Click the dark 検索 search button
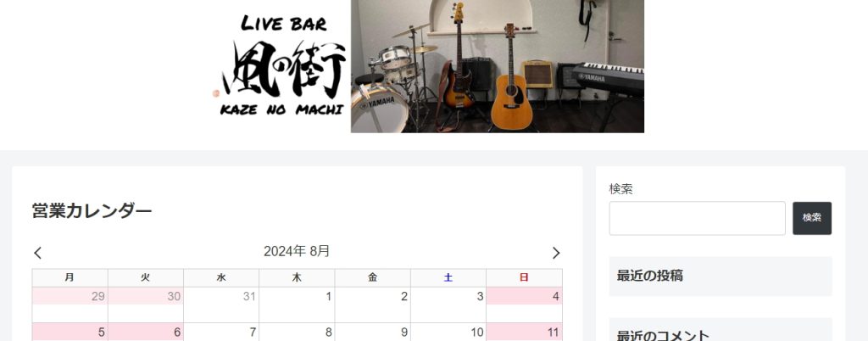 pos(811,218)
